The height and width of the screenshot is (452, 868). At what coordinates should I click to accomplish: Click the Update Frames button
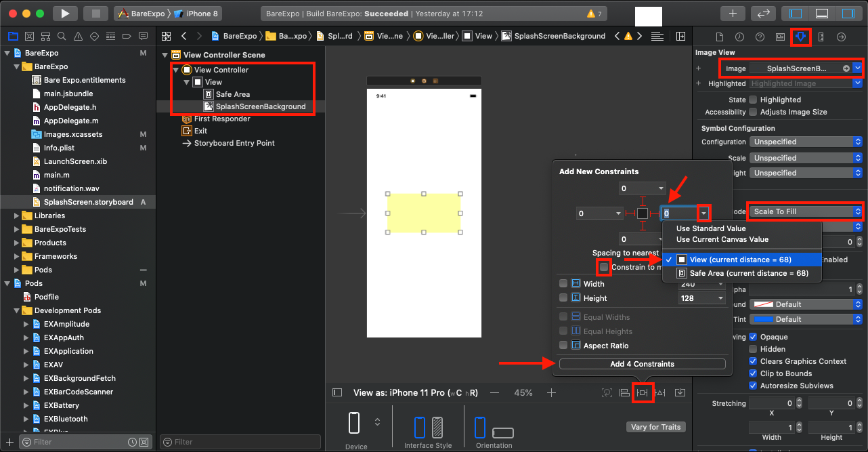coord(607,392)
